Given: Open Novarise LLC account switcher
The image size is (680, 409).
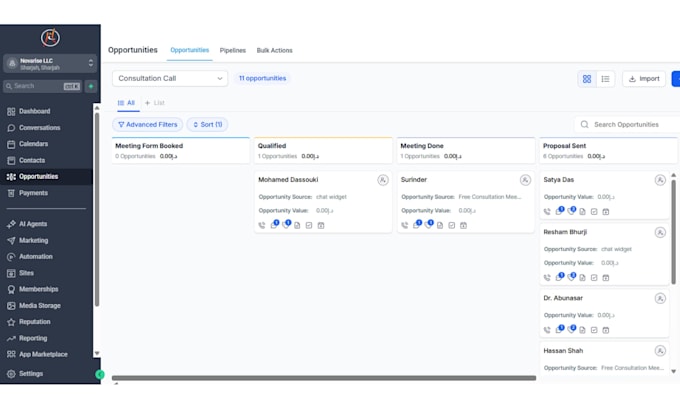Looking at the screenshot, I should 50,64.
